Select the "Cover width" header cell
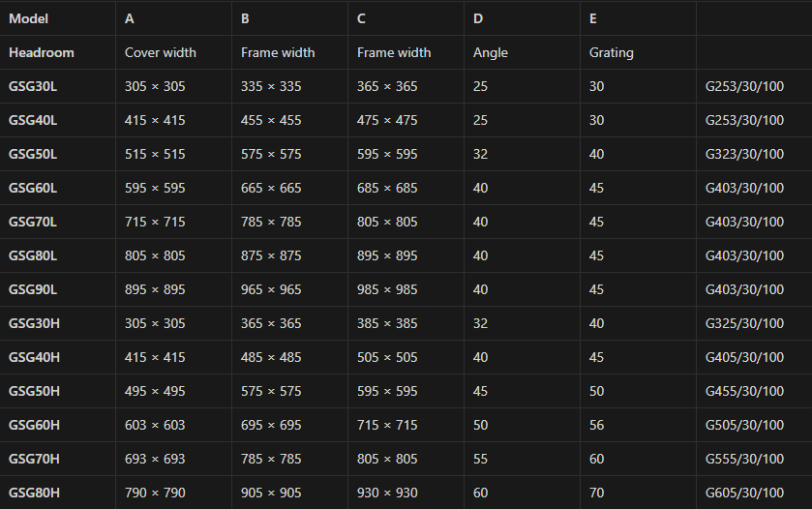812x509 pixels. [x=161, y=52]
